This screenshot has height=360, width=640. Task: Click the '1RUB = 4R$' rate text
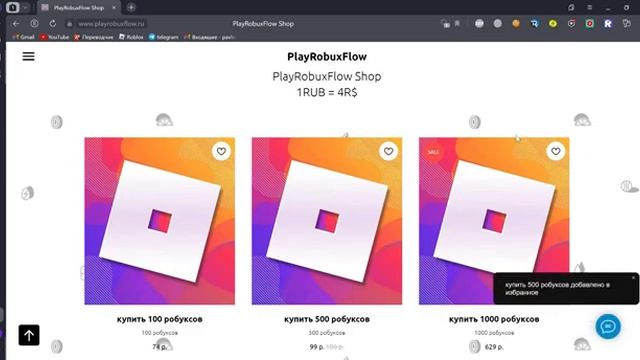click(x=327, y=93)
